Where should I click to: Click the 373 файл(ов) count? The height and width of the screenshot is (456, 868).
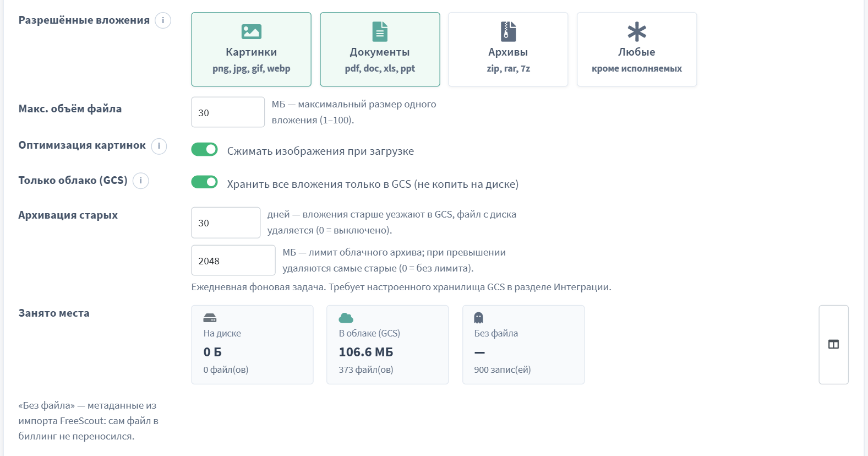pyautogui.click(x=366, y=370)
